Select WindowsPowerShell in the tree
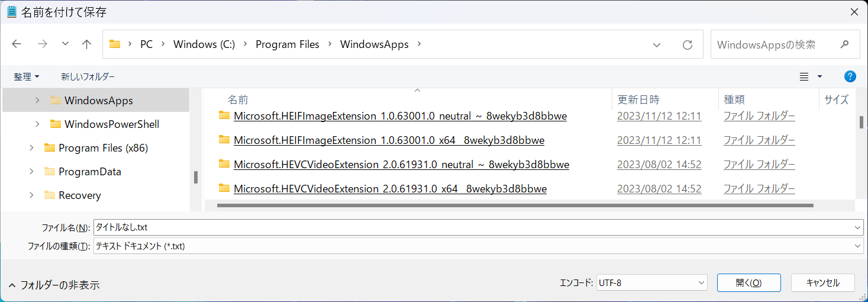This screenshot has height=302, width=868. point(111,124)
